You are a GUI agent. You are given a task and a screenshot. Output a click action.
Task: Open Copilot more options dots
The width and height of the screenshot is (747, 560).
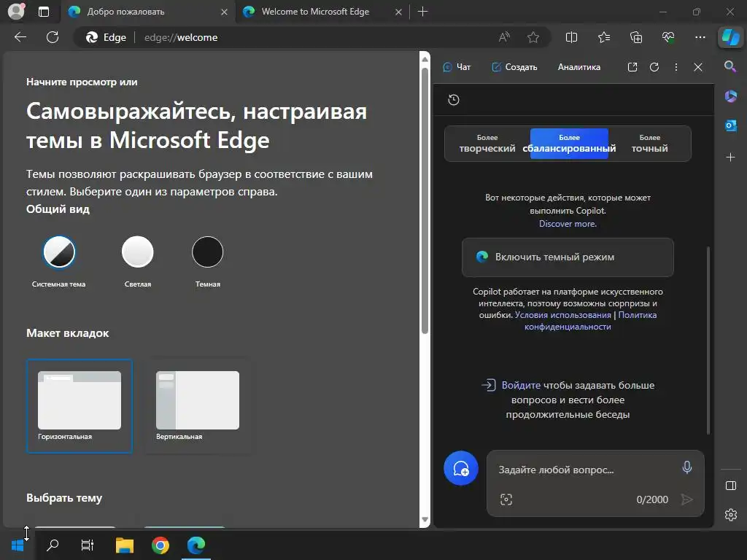(676, 67)
